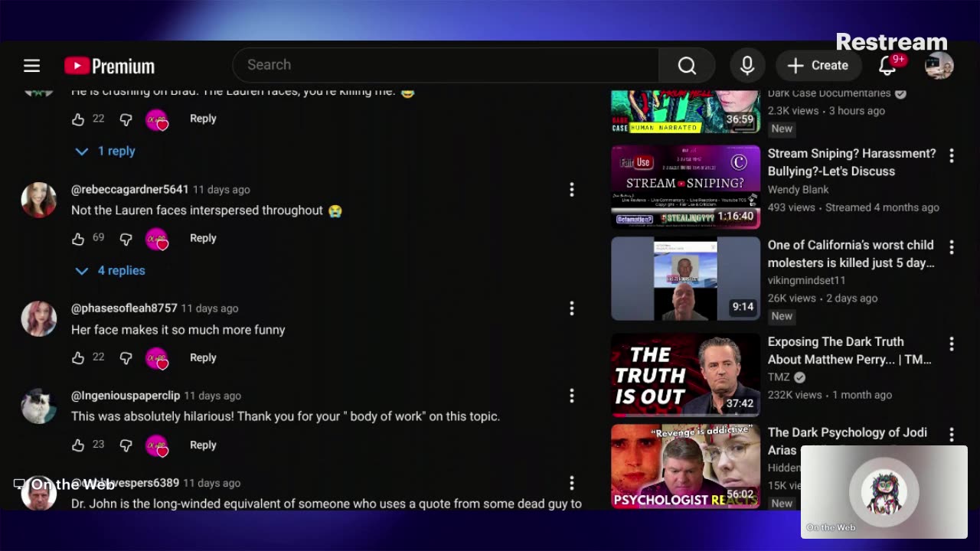Click the magnifying glass search button
Screen dimensions: 980x551
pos(687,66)
